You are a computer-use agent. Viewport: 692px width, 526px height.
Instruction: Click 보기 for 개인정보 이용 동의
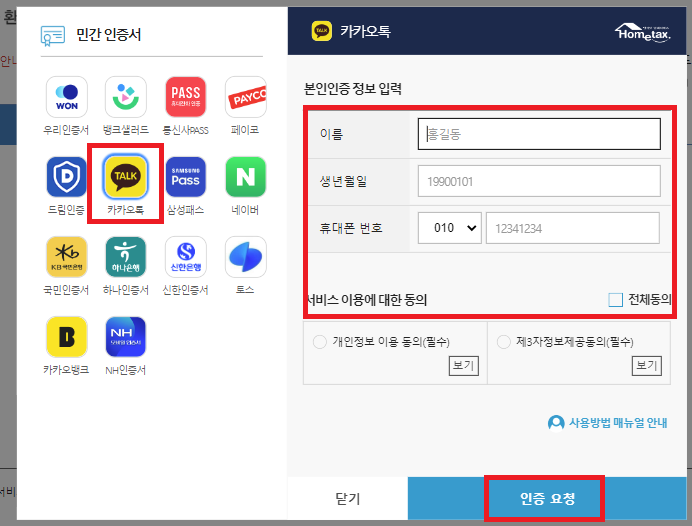[463, 366]
